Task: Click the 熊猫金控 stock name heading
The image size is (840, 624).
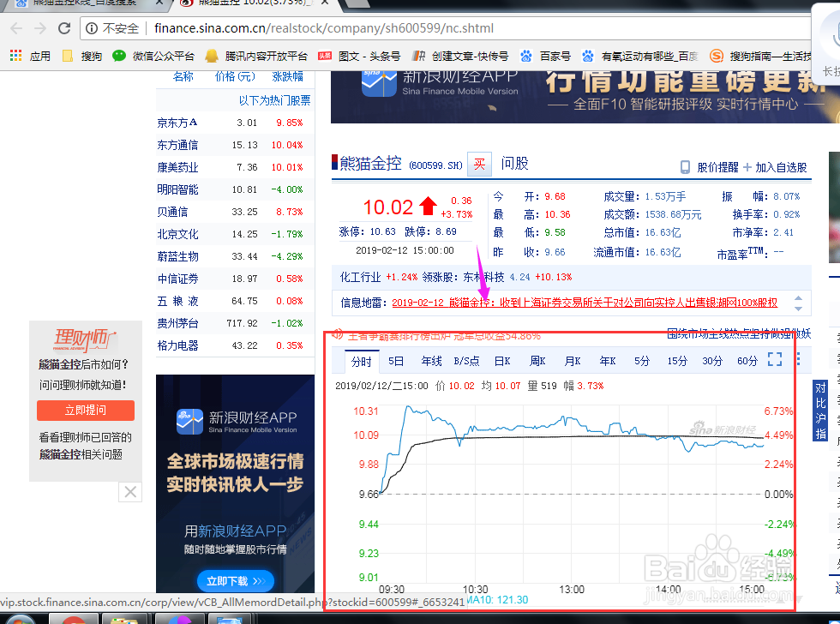Action: 370,164
